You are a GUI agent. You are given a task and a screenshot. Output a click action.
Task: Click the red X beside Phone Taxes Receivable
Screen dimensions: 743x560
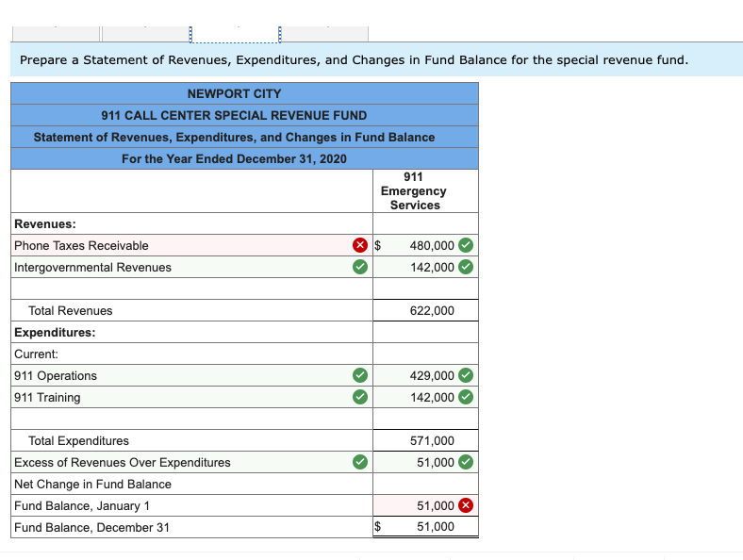click(x=360, y=245)
